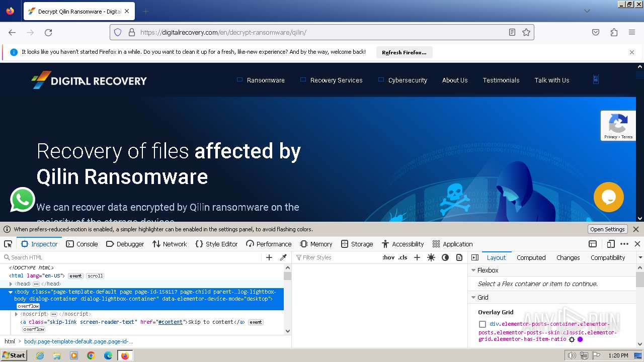Switch sidebar to Changes tab
This screenshot has width=644, height=362.
(x=568, y=257)
